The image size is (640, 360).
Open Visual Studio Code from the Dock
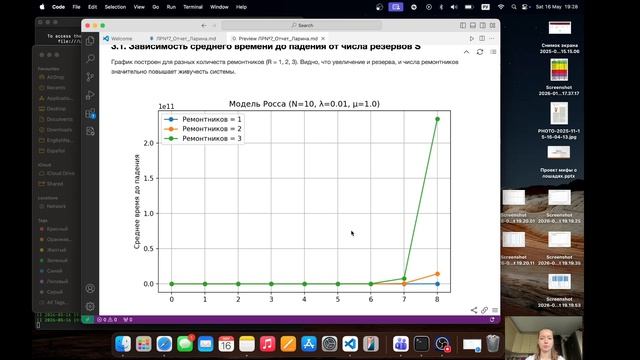pos(350,344)
